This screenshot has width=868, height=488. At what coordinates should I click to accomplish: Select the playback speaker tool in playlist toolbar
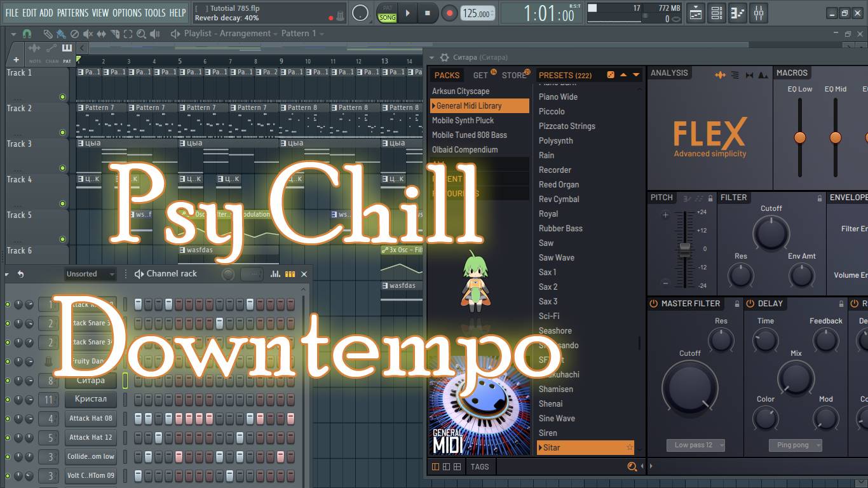[x=155, y=34]
